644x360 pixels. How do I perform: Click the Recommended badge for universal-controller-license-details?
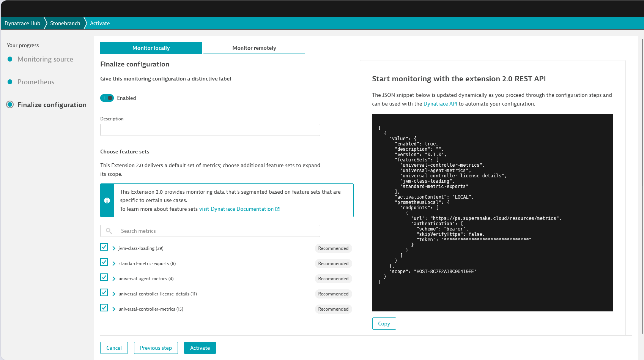[x=333, y=294]
